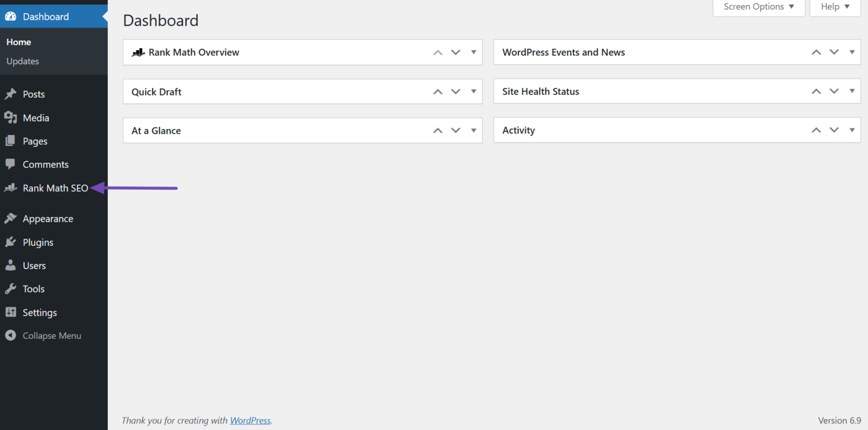868x430 pixels.
Task: Toggle the Activity widget closed
Action: point(852,130)
